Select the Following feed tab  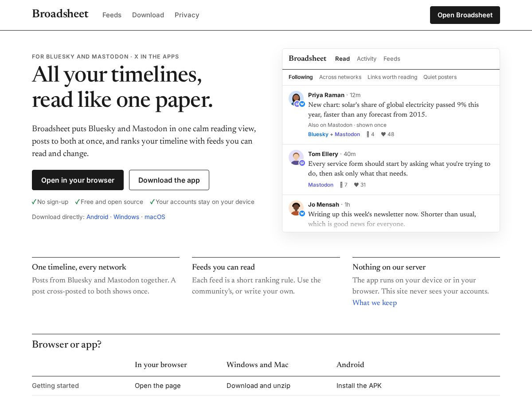pyautogui.click(x=301, y=77)
